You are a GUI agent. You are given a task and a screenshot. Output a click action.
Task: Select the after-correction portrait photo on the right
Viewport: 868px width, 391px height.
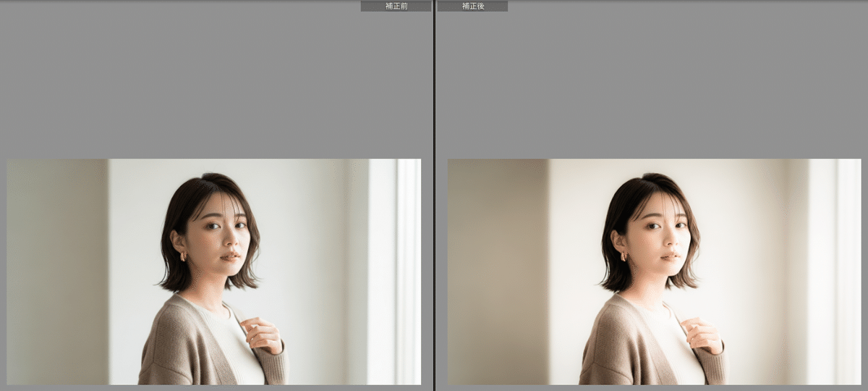tap(655, 272)
